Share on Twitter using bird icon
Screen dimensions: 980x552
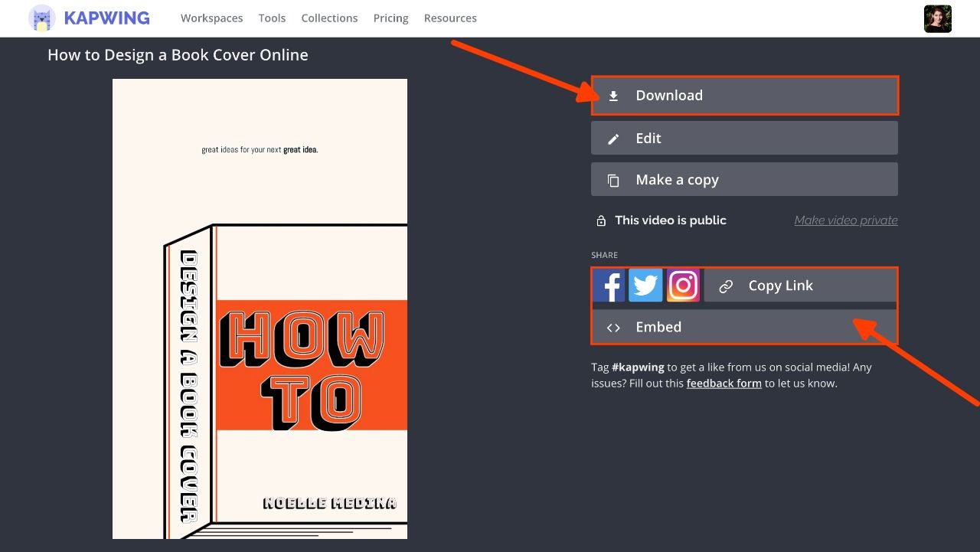pyautogui.click(x=645, y=286)
